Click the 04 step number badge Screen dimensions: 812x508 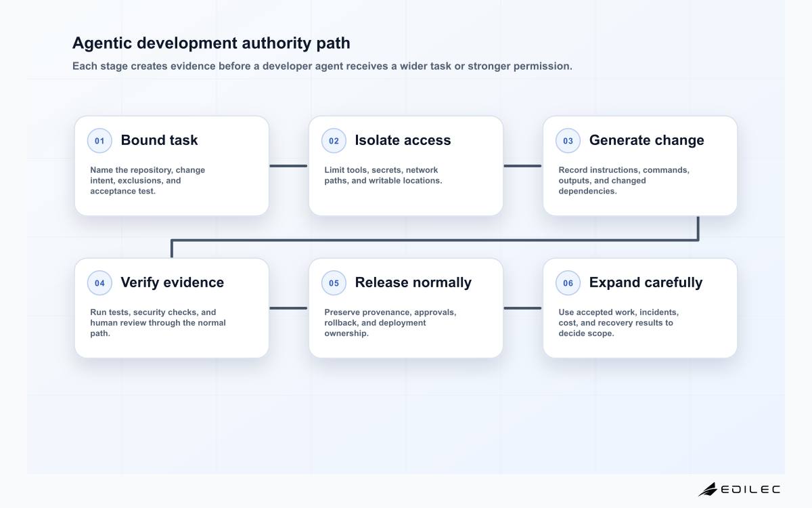point(99,283)
